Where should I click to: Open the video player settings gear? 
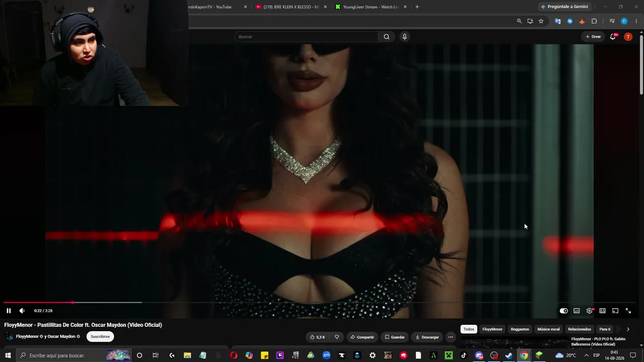point(590,311)
